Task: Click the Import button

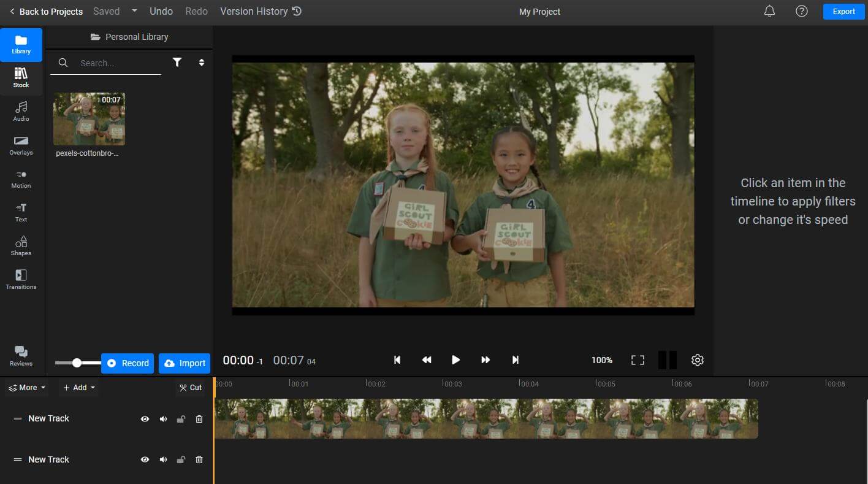Action: [x=185, y=363]
